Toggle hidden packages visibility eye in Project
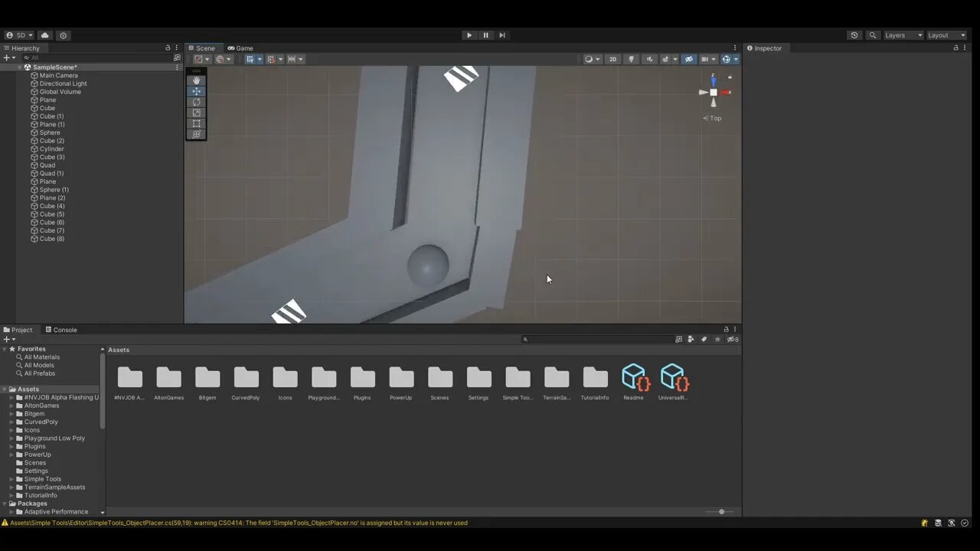The height and width of the screenshot is (551, 980). click(x=732, y=339)
